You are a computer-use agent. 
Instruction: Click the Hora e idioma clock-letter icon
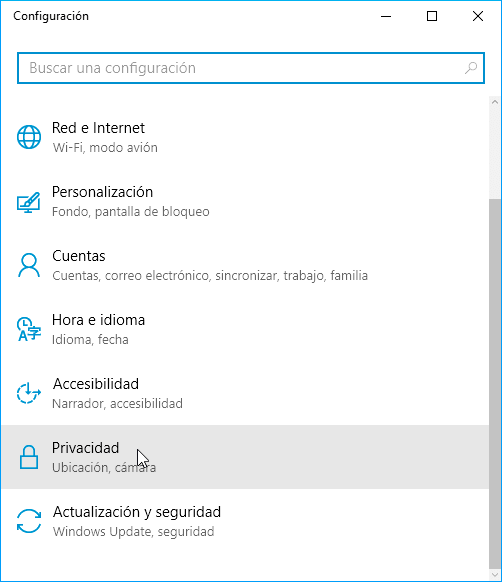[x=29, y=329]
